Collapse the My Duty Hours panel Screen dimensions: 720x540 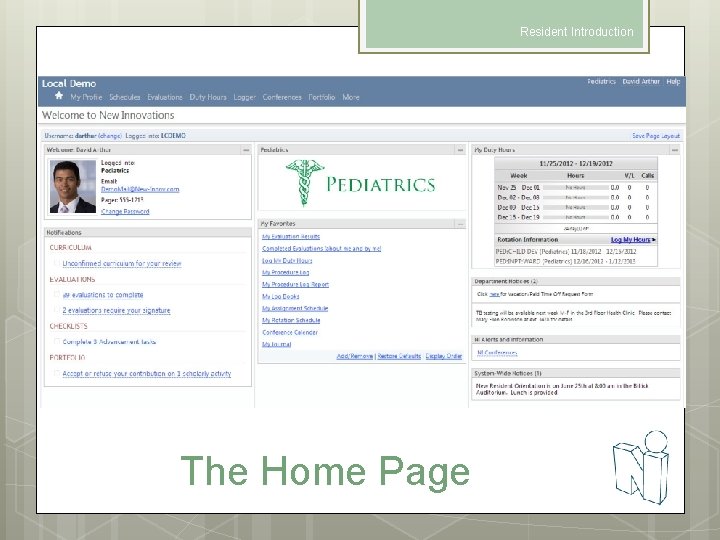pyautogui.click(x=675, y=150)
